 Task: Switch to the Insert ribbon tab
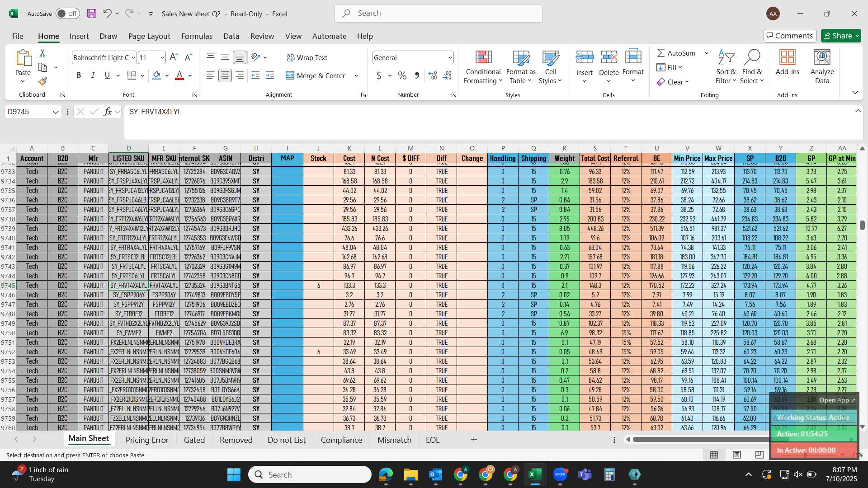[79, 36]
